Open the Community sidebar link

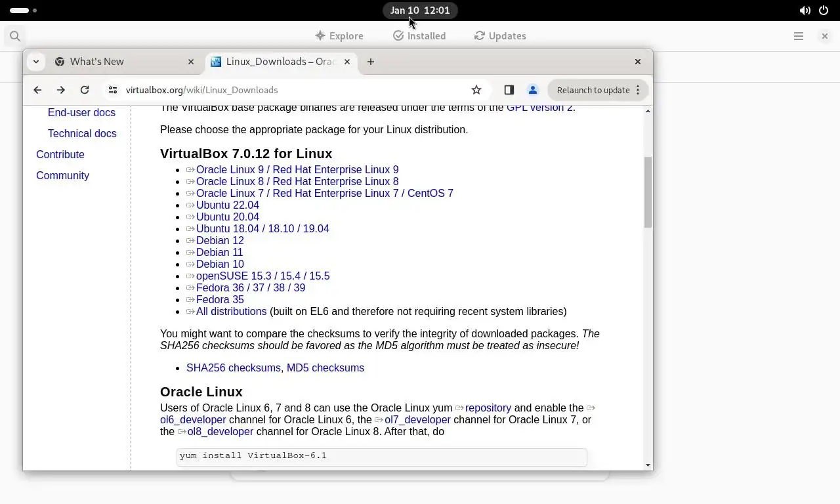coord(62,175)
